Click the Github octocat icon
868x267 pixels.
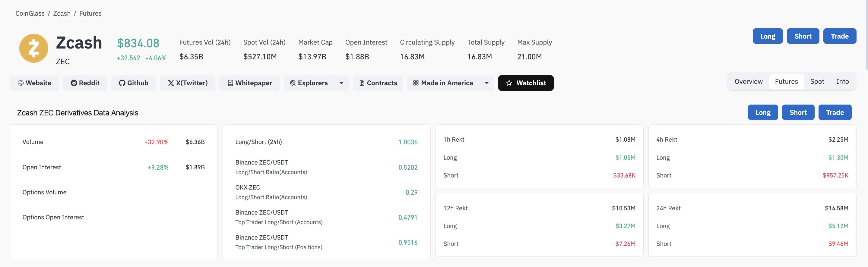tap(122, 83)
